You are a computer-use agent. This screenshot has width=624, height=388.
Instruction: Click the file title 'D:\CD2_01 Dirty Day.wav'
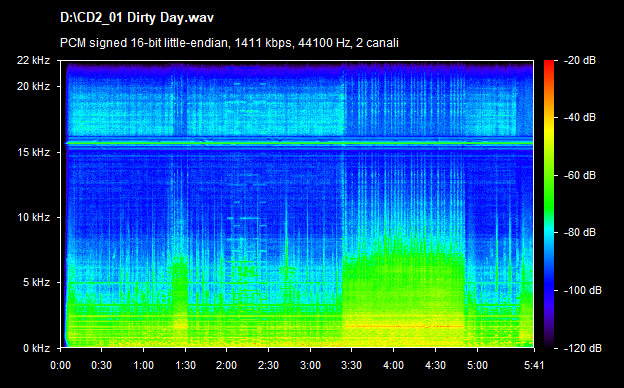[136, 18]
